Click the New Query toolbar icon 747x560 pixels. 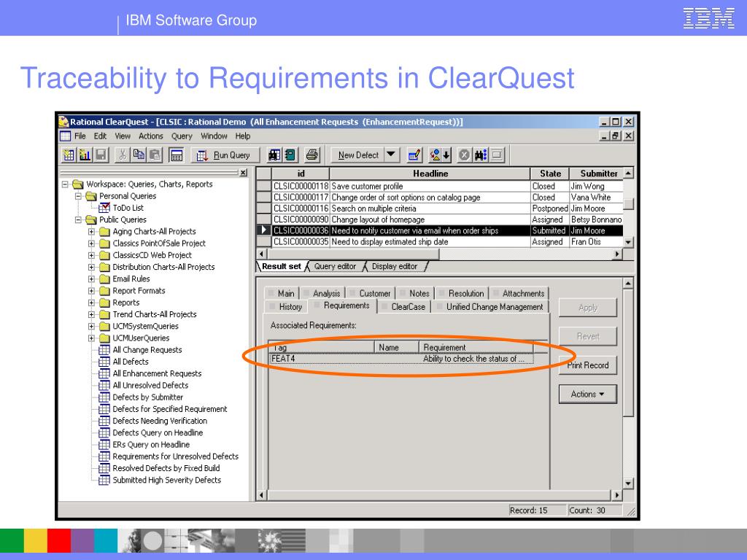(69, 155)
